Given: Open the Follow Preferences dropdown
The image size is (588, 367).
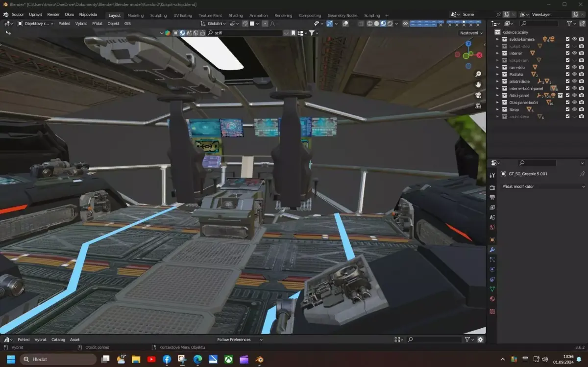Looking at the screenshot, I should point(239,340).
